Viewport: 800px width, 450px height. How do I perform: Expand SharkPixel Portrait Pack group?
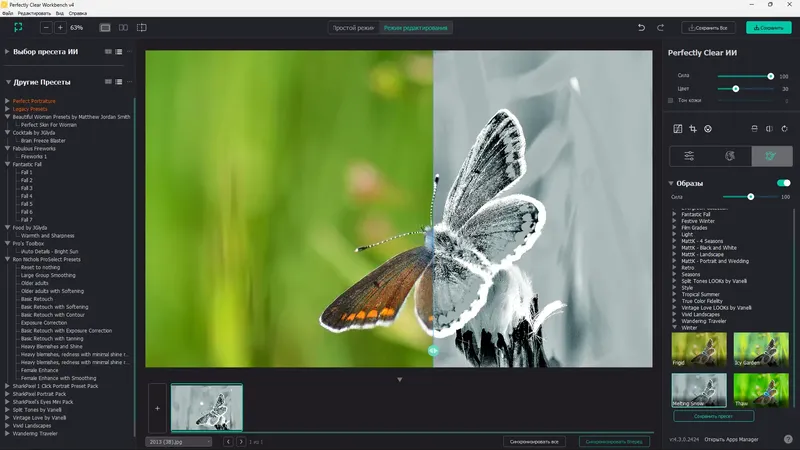(x=7, y=394)
